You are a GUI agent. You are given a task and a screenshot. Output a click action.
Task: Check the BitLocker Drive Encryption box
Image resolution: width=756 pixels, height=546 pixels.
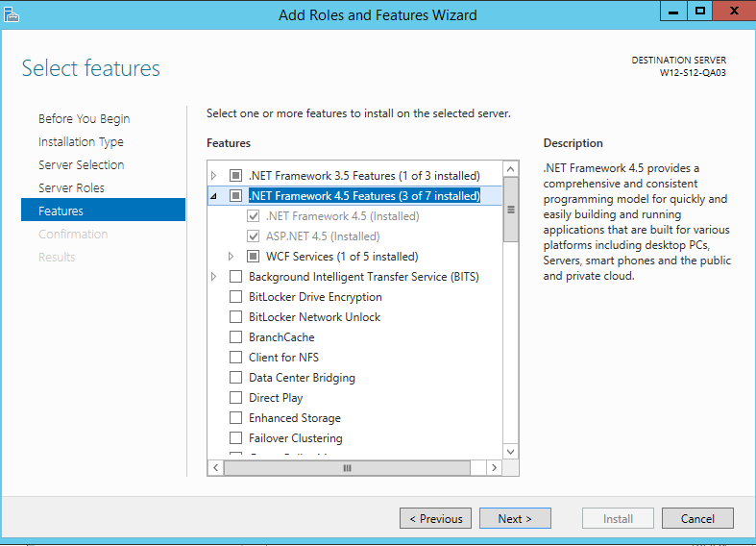pos(235,297)
